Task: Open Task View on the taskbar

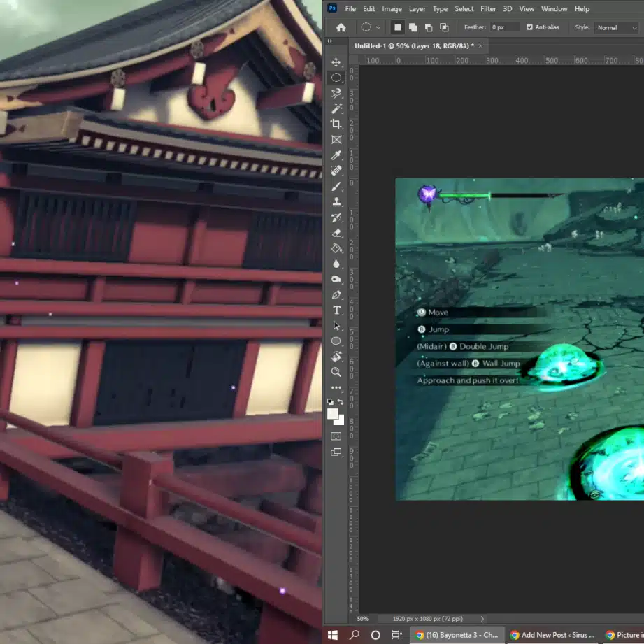Action: [396, 635]
